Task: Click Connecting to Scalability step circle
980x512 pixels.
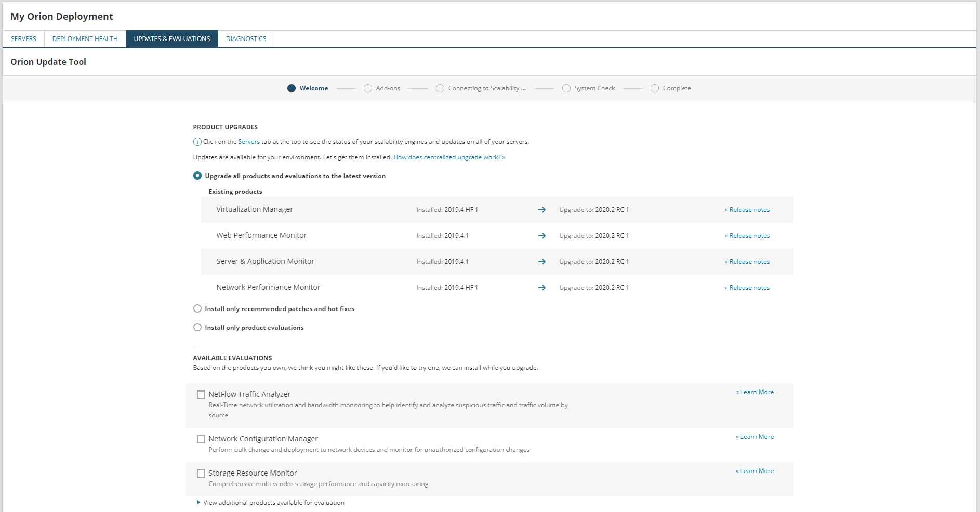Action: tap(440, 88)
